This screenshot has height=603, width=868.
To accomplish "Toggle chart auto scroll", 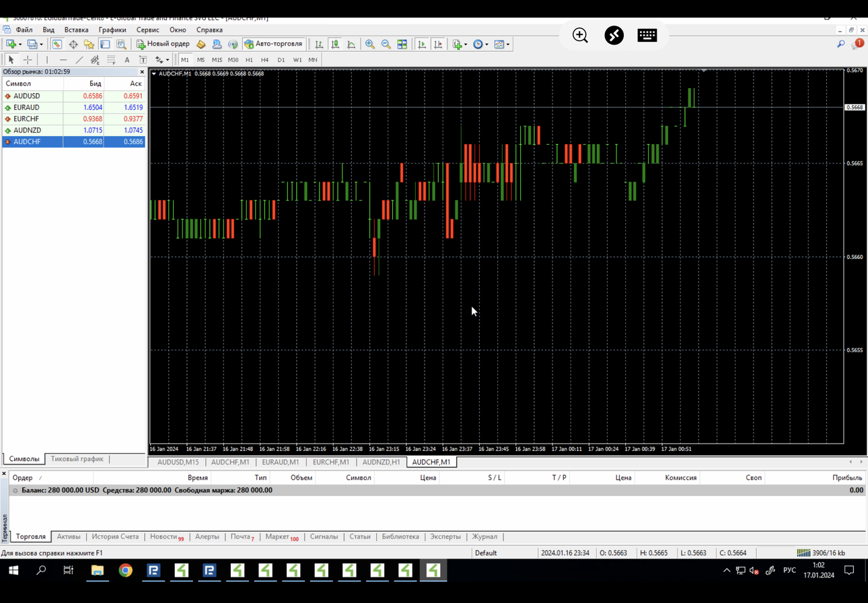I will point(422,44).
